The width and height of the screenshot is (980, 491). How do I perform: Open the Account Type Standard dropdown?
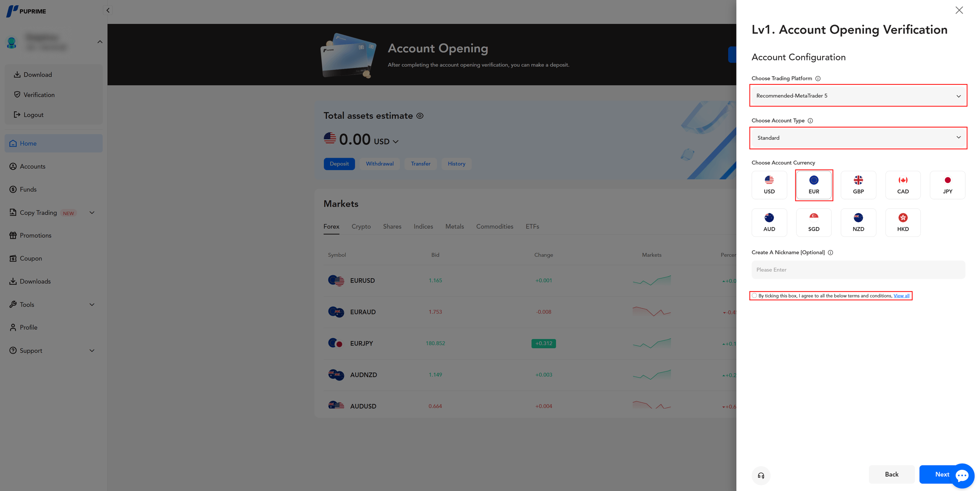click(x=858, y=138)
